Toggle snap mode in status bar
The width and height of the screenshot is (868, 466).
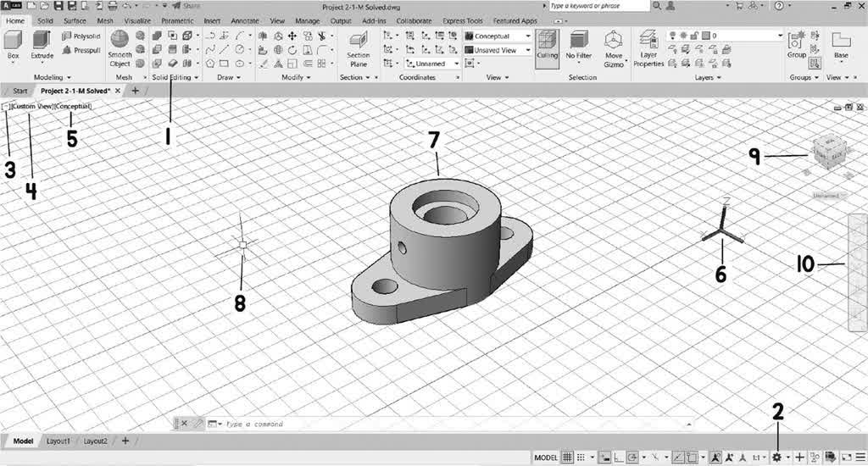click(x=581, y=458)
